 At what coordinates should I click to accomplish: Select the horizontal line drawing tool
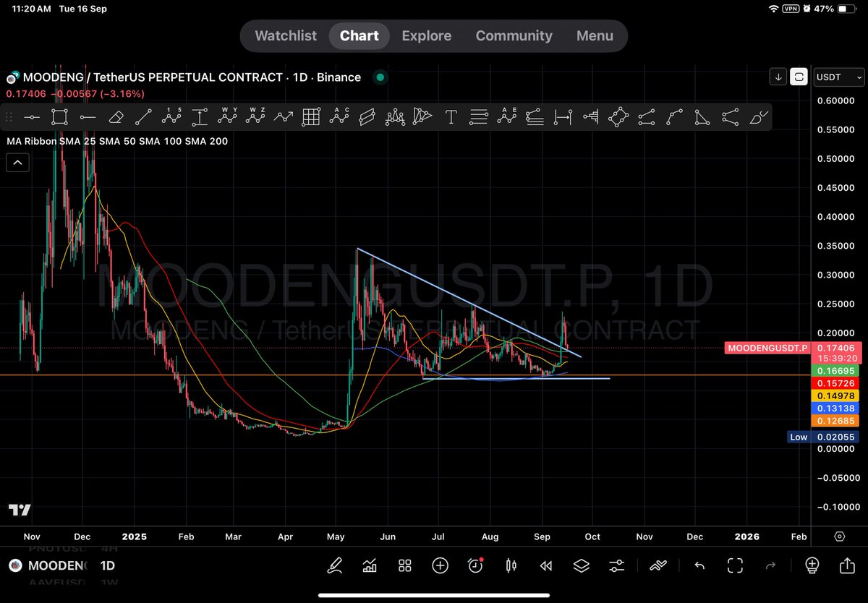pyautogui.click(x=31, y=116)
